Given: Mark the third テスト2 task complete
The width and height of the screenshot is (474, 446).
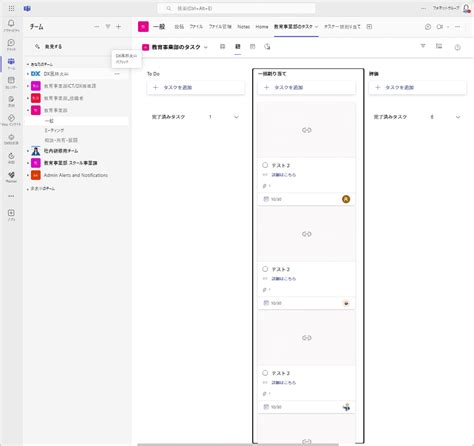Looking at the screenshot, I should pyautogui.click(x=265, y=373).
